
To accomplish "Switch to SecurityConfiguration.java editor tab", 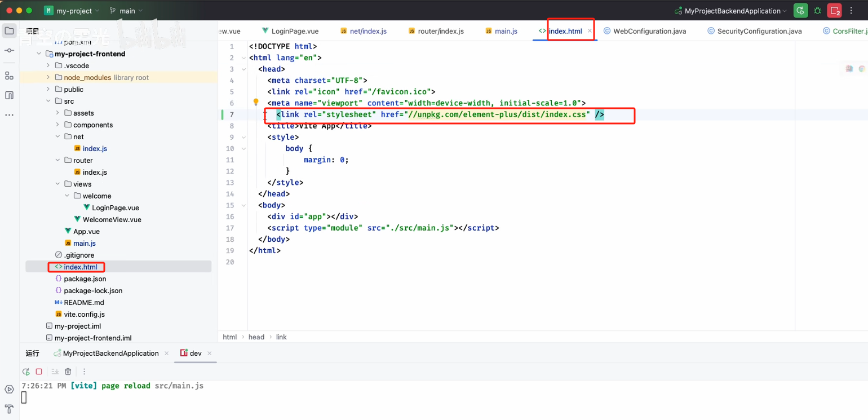I will coord(755,31).
